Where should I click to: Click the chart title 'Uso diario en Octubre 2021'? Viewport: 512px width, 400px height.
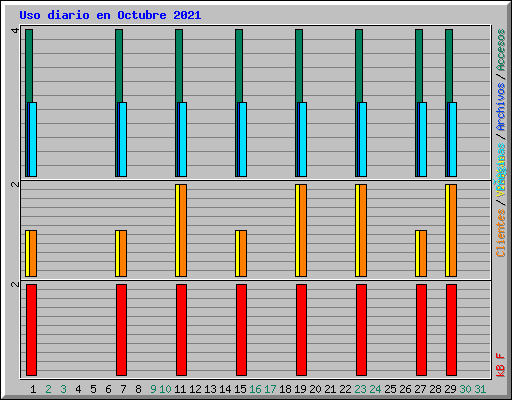coord(110,15)
